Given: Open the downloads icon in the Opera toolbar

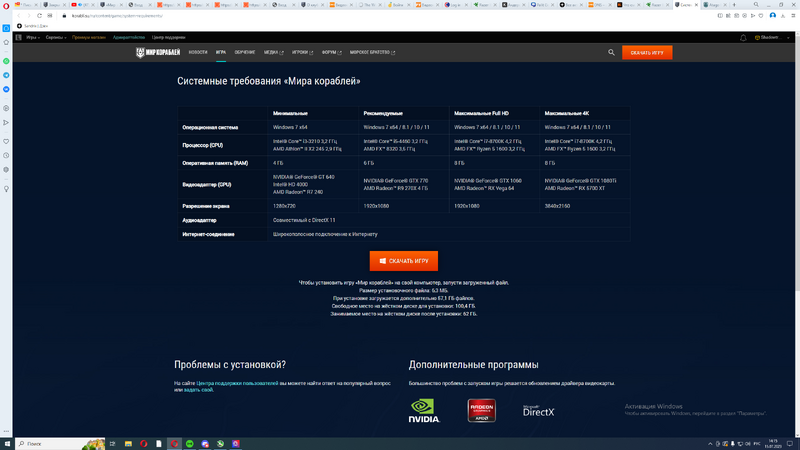Looking at the screenshot, I should (783, 16).
